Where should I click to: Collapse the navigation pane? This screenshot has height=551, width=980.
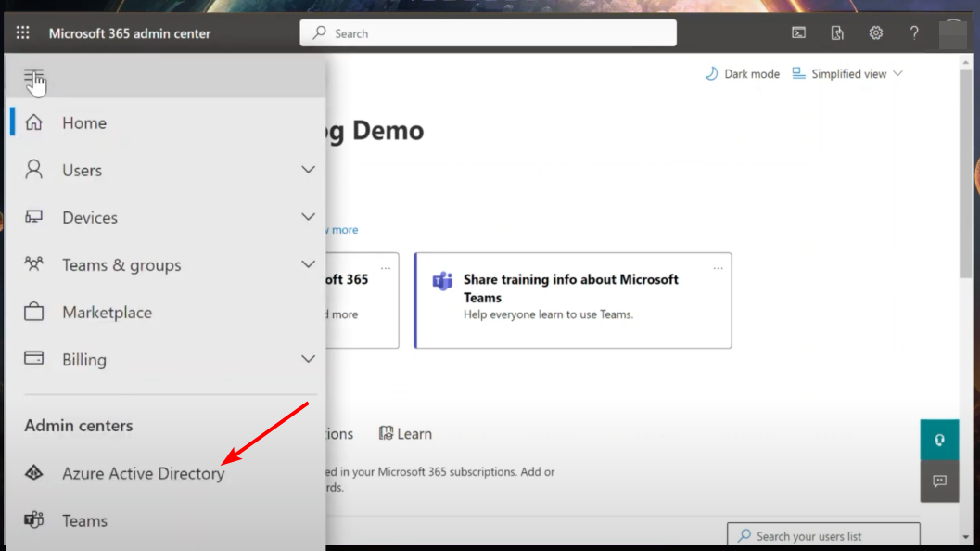click(34, 76)
